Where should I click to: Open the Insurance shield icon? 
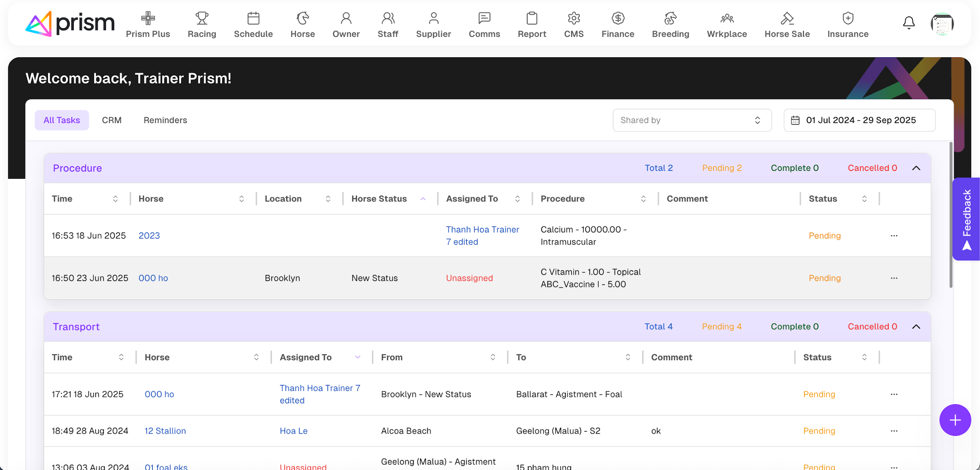tap(848, 18)
